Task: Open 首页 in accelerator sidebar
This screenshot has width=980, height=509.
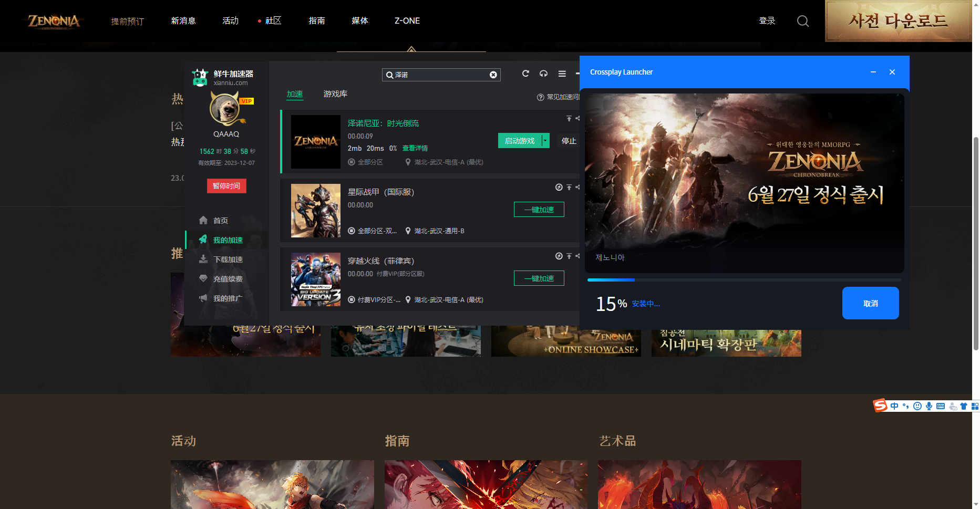Action: [x=220, y=221]
